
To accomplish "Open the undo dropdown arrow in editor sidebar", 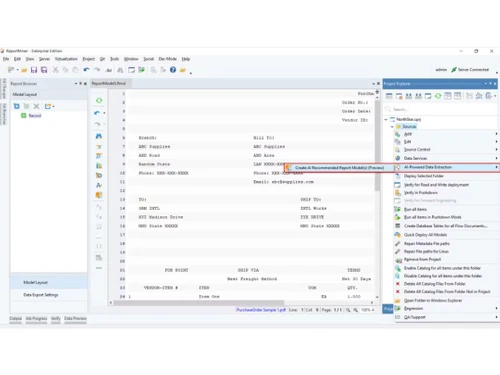I will coord(104,113).
